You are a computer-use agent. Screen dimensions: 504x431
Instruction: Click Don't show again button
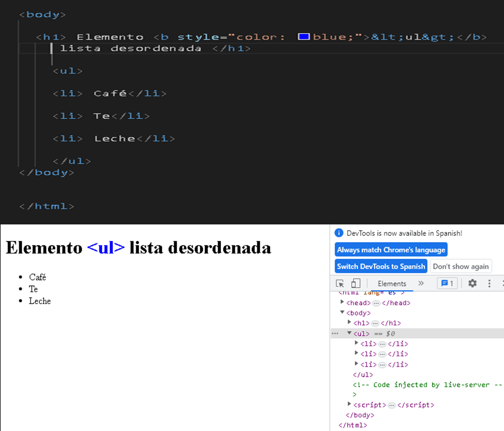(x=461, y=266)
